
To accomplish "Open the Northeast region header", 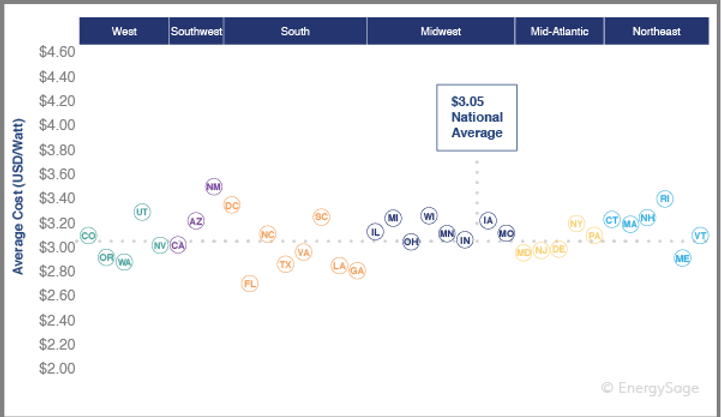I will point(656,31).
